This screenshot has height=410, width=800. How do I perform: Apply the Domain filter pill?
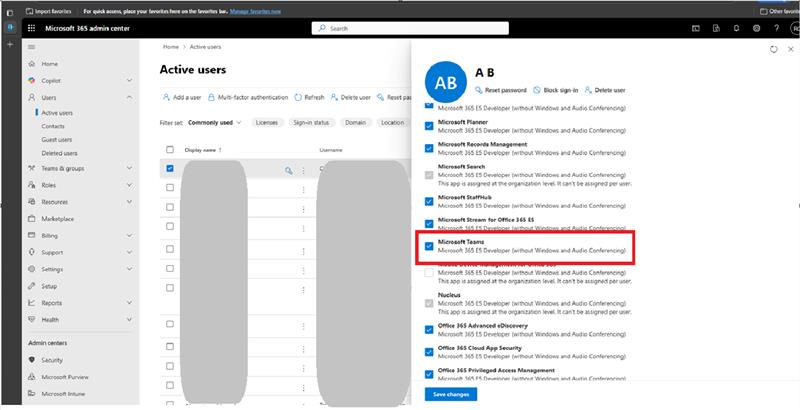(355, 122)
